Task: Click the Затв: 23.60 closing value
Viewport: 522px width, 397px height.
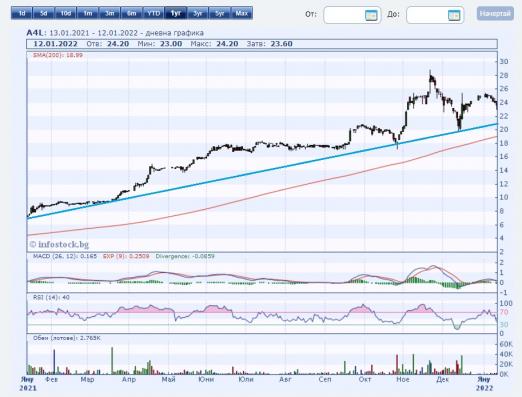Action: [269, 44]
